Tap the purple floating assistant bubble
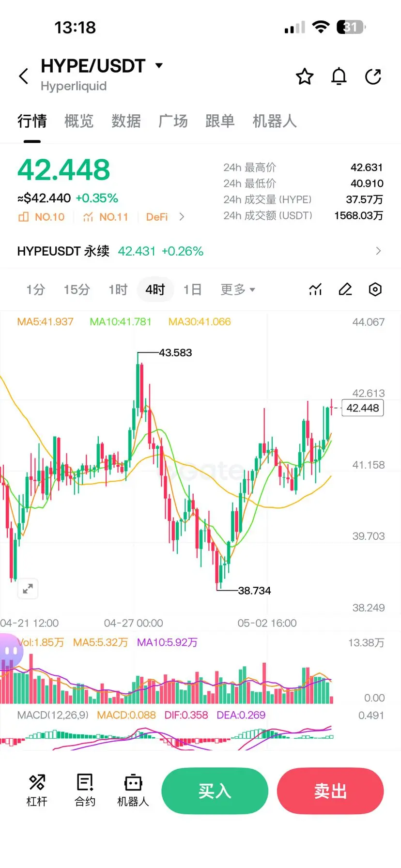Image resolution: width=401 pixels, height=868 pixels. click(x=11, y=652)
